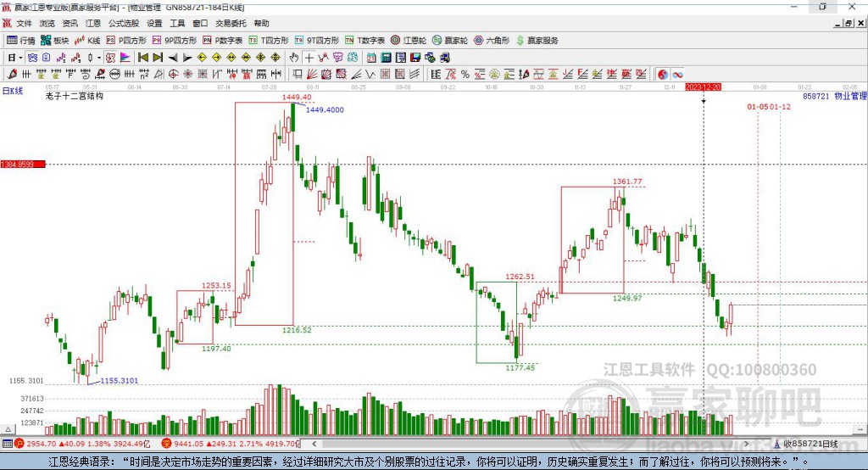
Task: Open the 行情 quotes view
Action: click(21, 41)
